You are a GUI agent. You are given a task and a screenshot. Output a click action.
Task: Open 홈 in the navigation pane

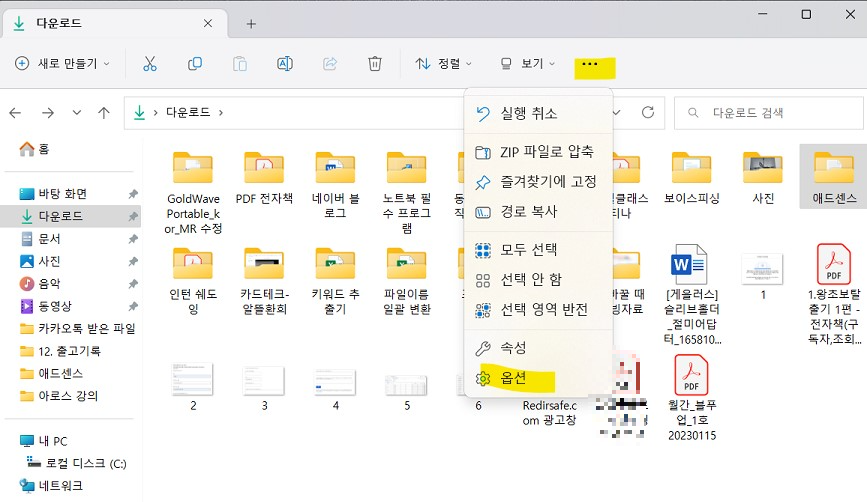(34, 149)
